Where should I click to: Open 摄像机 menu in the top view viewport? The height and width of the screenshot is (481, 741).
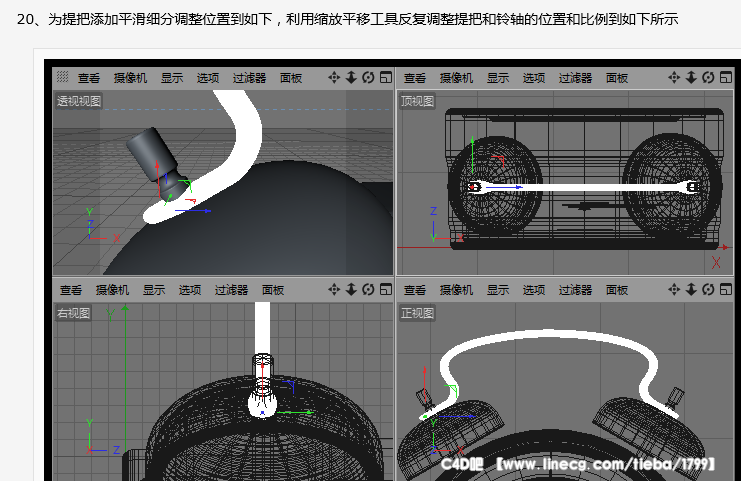coord(457,78)
